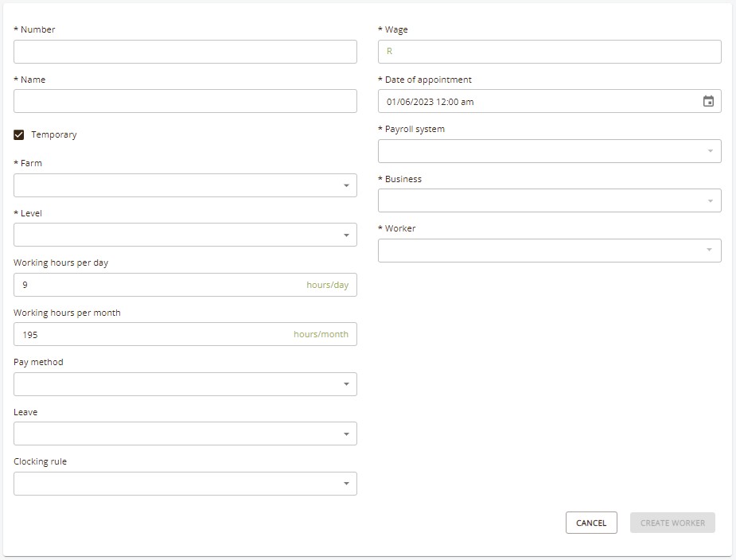Open the Level dropdown list
This screenshot has height=560, width=736.
click(x=185, y=235)
